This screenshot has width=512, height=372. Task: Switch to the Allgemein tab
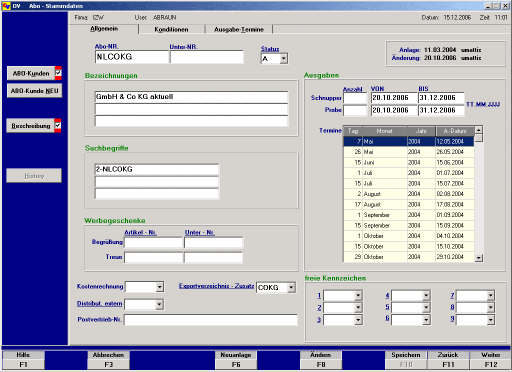tap(104, 29)
